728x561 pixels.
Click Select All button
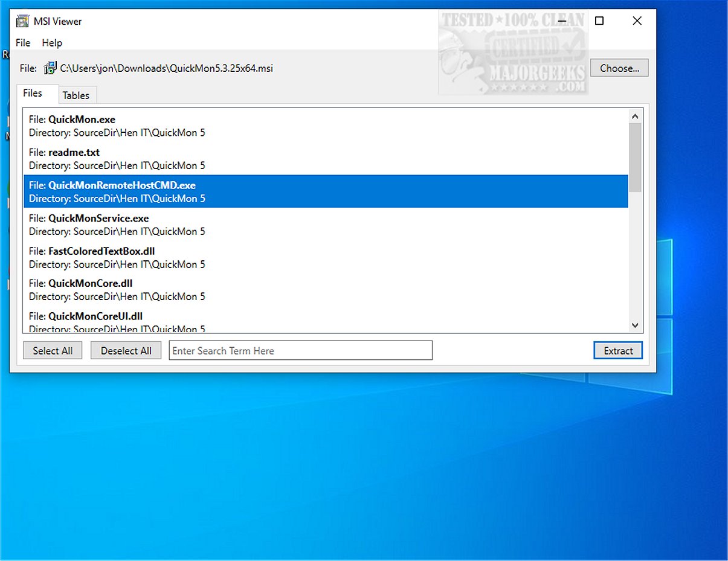pos(53,351)
